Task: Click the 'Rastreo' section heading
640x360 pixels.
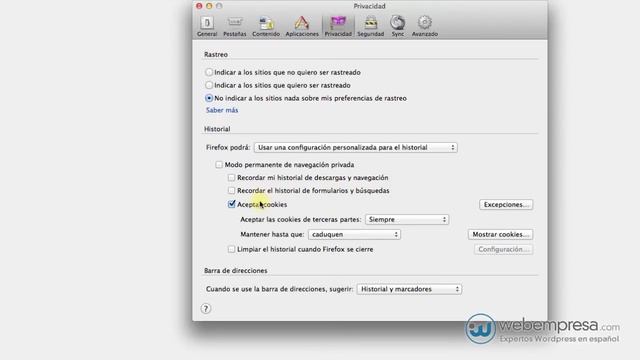Action: coord(216,54)
